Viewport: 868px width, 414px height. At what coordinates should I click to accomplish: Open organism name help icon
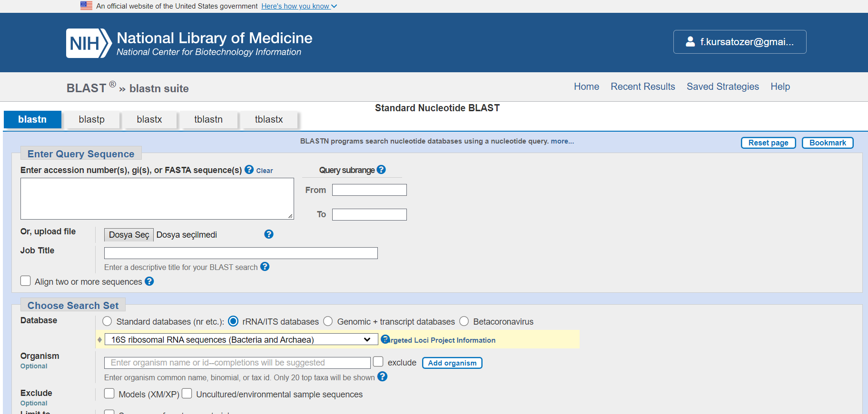(383, 376)
